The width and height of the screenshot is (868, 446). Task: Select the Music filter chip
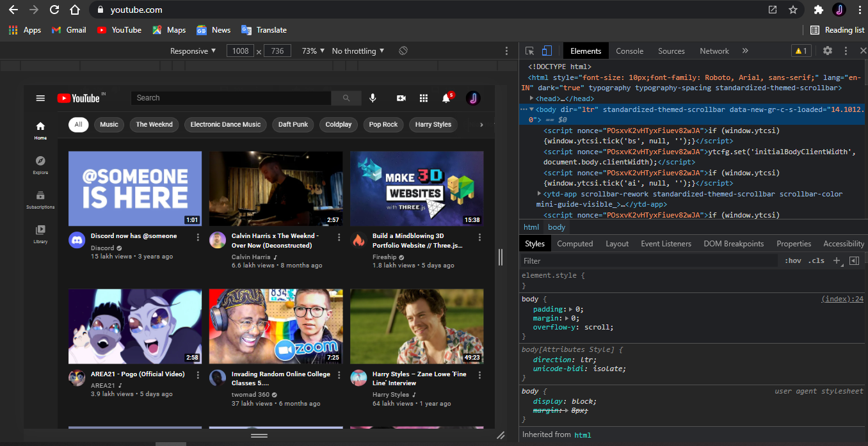click(x=109, y=125)
